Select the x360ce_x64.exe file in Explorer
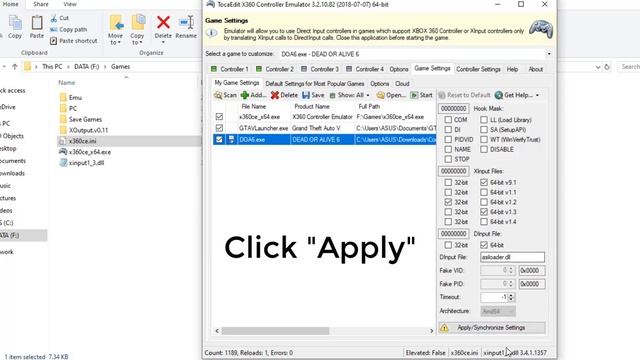 (85, 152)
